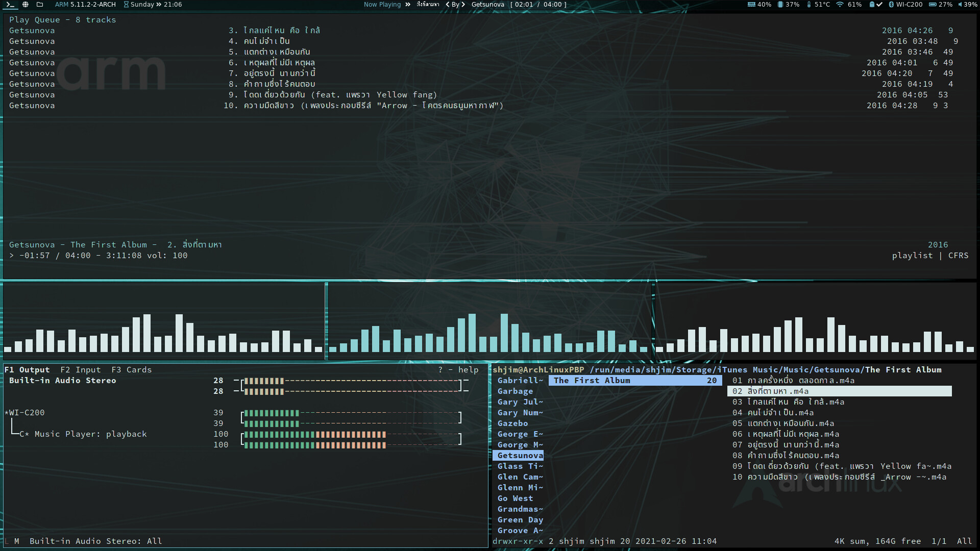Viewport: 980px width, 551px height.
Task: Select the highlighted Getsunova folder
Action: pos(519,456)
